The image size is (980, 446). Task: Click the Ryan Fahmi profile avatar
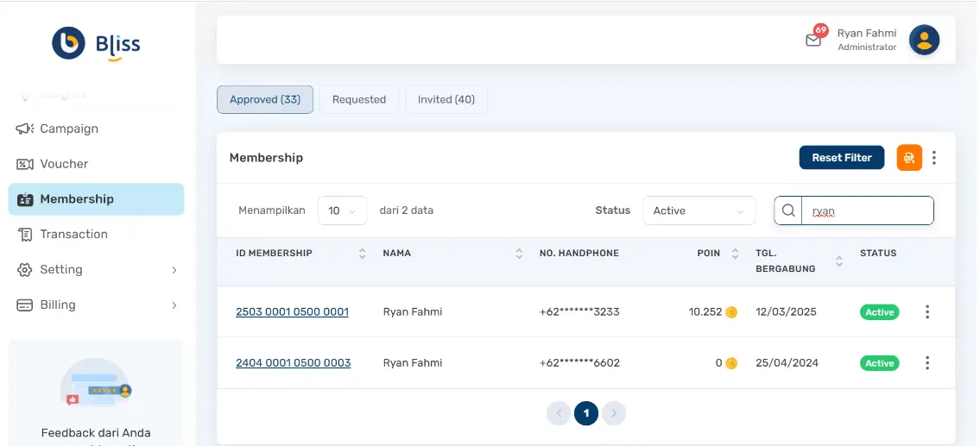click(924, 40)
